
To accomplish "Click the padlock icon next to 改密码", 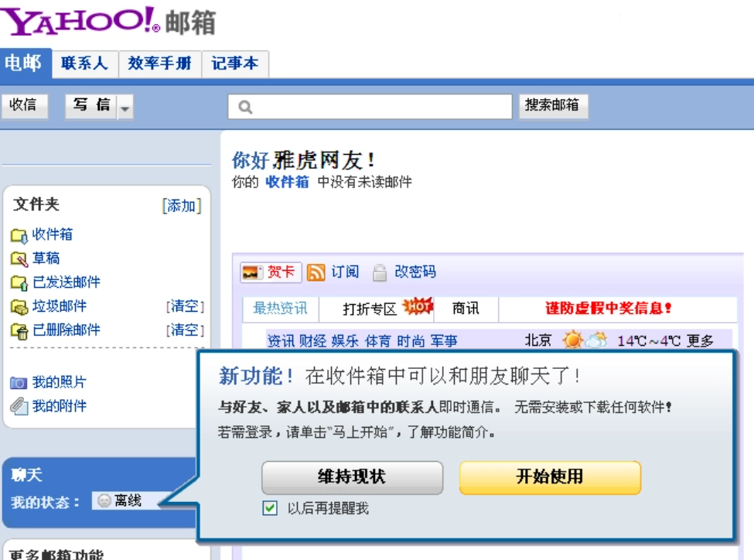I will pyautogui.click(x=380, y=272).
